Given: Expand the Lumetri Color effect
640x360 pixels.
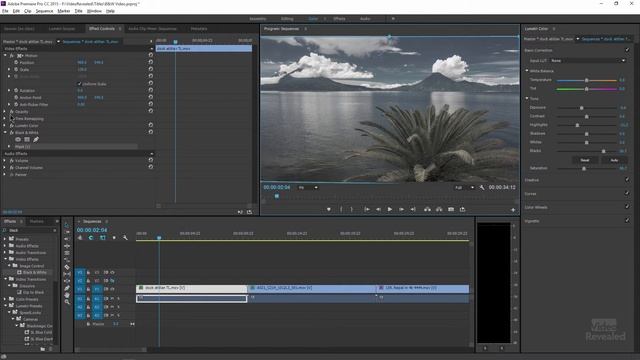Looking at the screenshot, I should point(5,125).
